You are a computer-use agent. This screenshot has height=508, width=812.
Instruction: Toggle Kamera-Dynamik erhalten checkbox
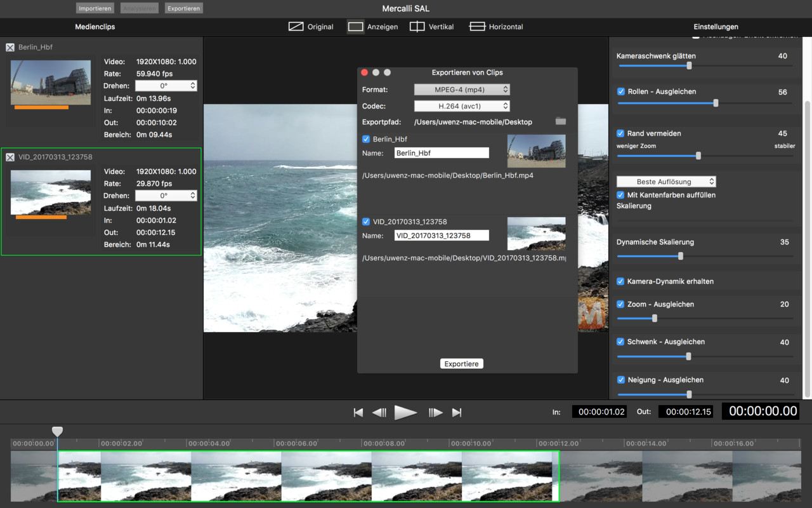coord(621,281)
